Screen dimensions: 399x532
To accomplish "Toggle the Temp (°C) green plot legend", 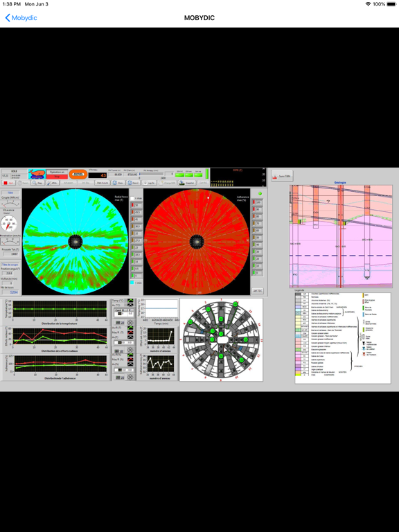I will (x=130, y=301).
